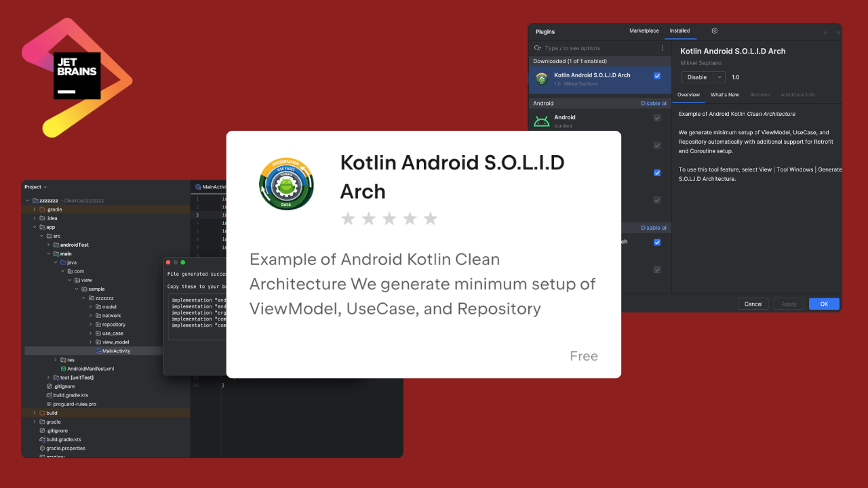
Task: Click the network package folder icon
Action: point(97,316)
